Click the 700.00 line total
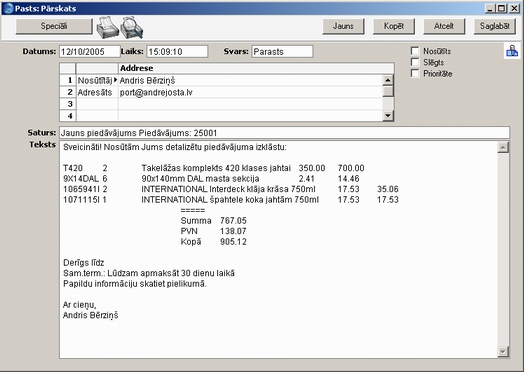 click(x=351, y=168)
